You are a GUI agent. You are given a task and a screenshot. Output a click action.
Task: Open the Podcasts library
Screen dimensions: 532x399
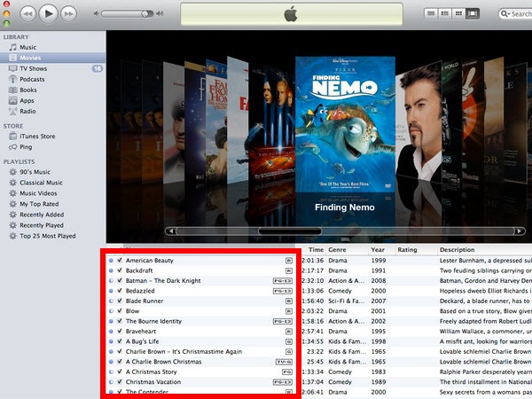coord(32,79)
